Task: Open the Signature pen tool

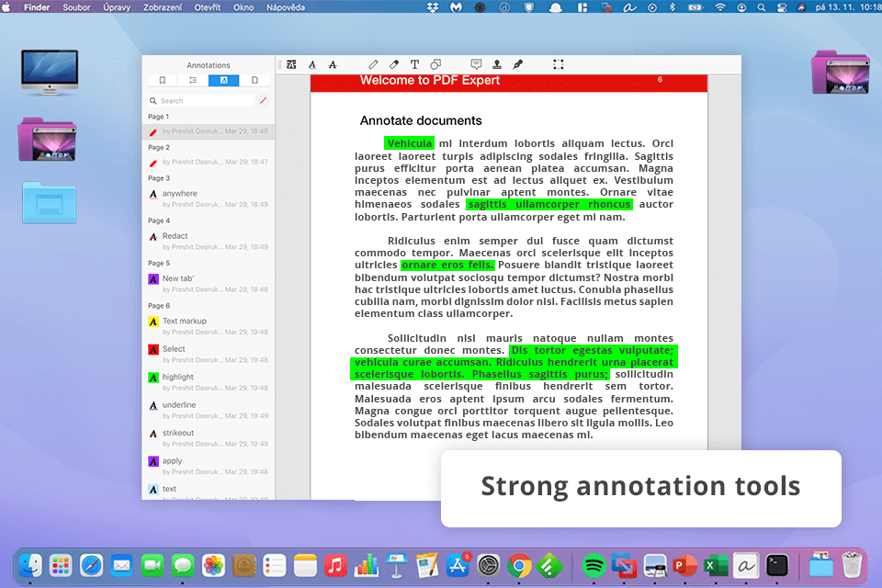Action: (517, 65)
